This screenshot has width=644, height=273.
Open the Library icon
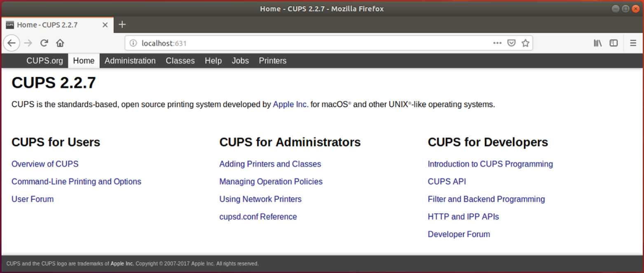pyautogui.click(x=598, y=43)
